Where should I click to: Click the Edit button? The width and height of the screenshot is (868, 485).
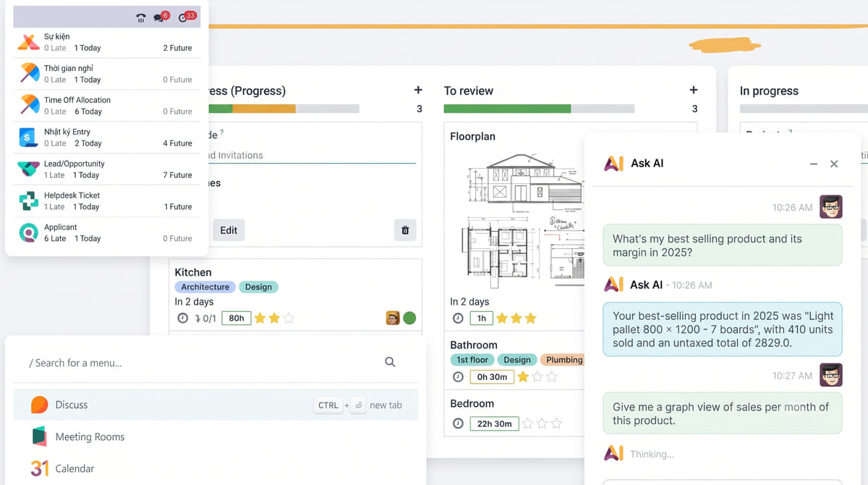click(x=229, y=230)
